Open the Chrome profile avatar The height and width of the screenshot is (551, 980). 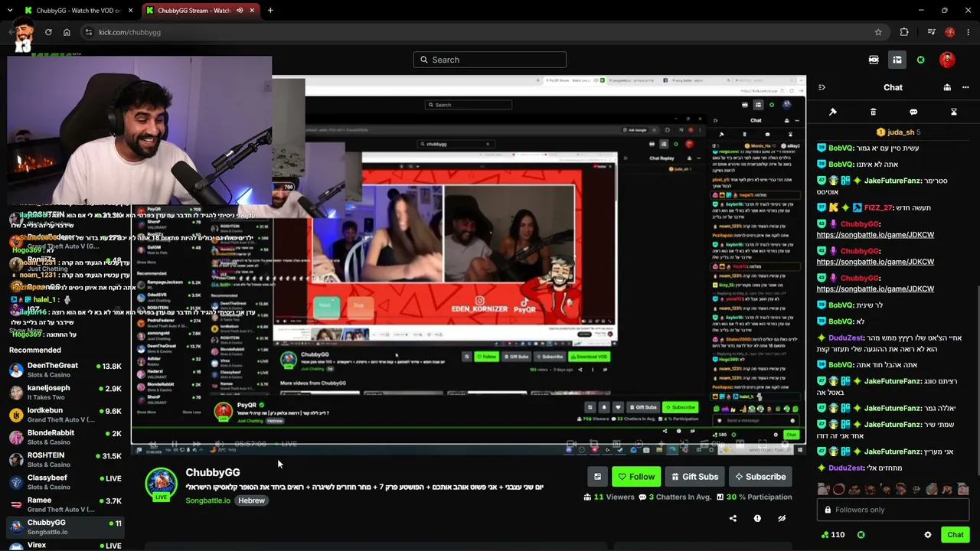click(x=950, y=32)
